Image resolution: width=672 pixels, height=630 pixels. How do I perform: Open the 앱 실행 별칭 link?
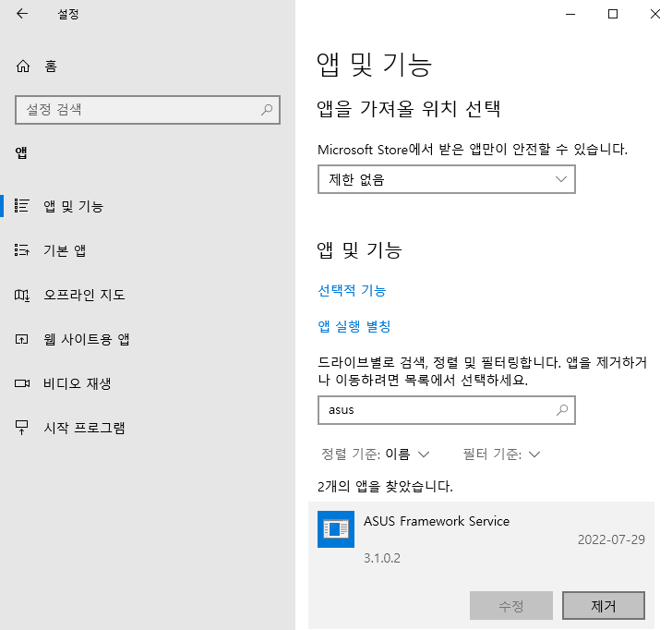(354, 326)
